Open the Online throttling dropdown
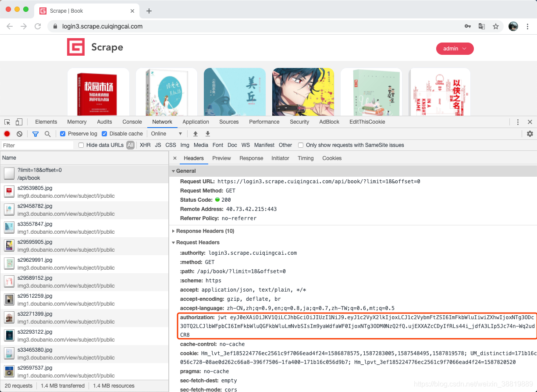This screenshot has width=537, height=392. [x=166, y=134]
